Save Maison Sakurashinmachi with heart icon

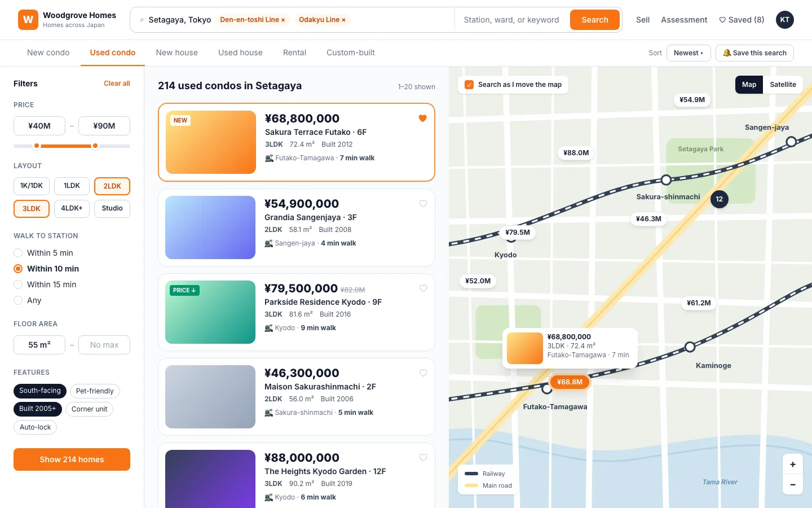coord(423,373)
